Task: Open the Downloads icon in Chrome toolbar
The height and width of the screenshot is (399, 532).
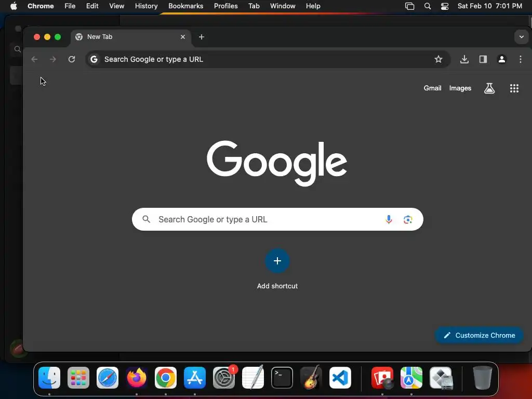Action: [464, 59]
